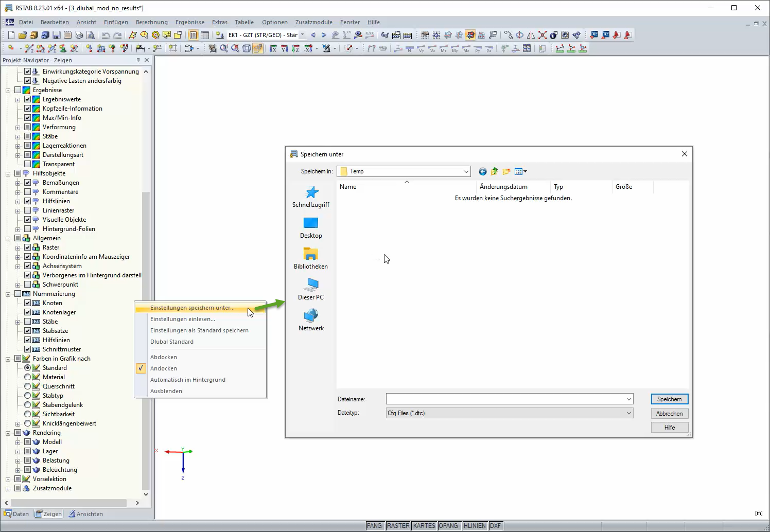Show previous load case with left arrow
This screenshot has height=532, width=770.
313,35
